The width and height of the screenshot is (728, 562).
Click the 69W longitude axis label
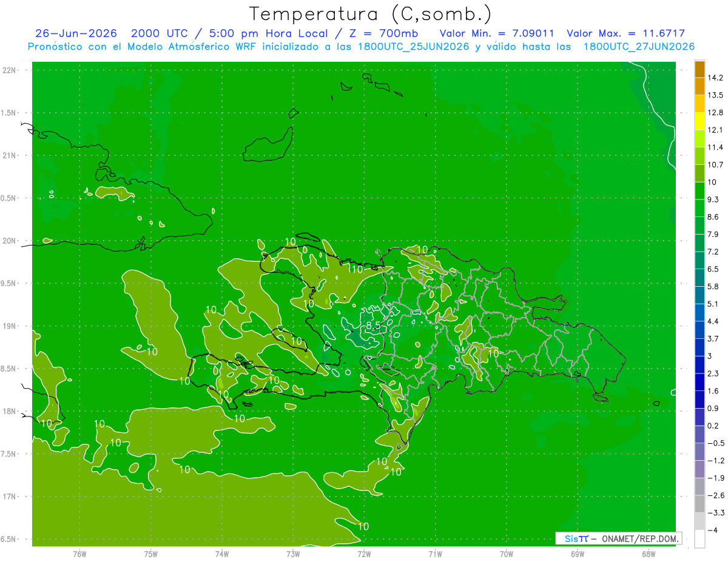pyautogui.click(x=578, y=554)
